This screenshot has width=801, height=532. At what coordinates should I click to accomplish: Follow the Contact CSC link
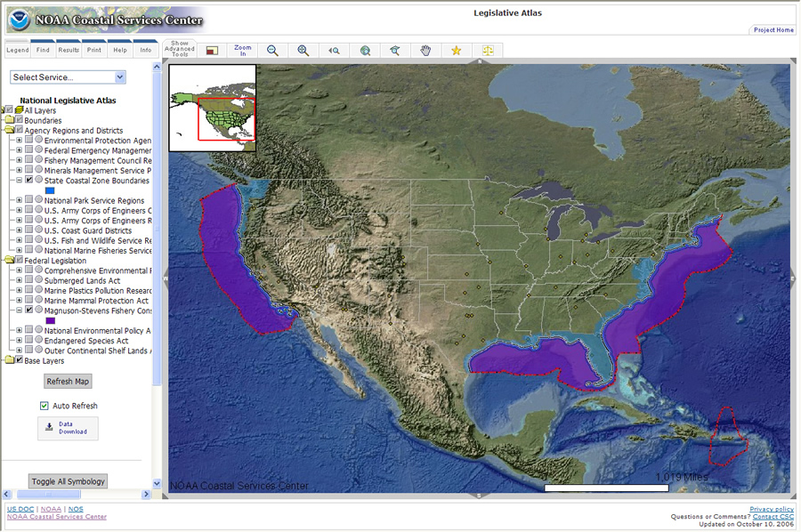pos(773,517)
